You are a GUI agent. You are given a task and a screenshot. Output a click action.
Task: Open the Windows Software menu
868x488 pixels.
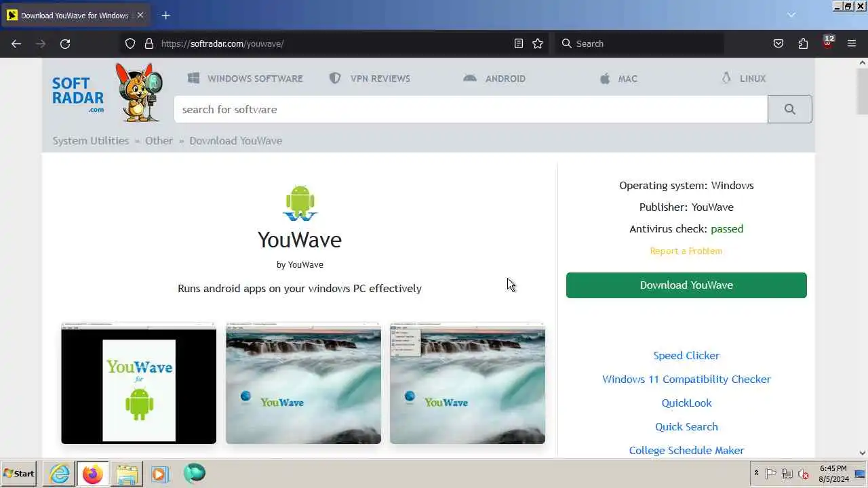pos(245,79)
